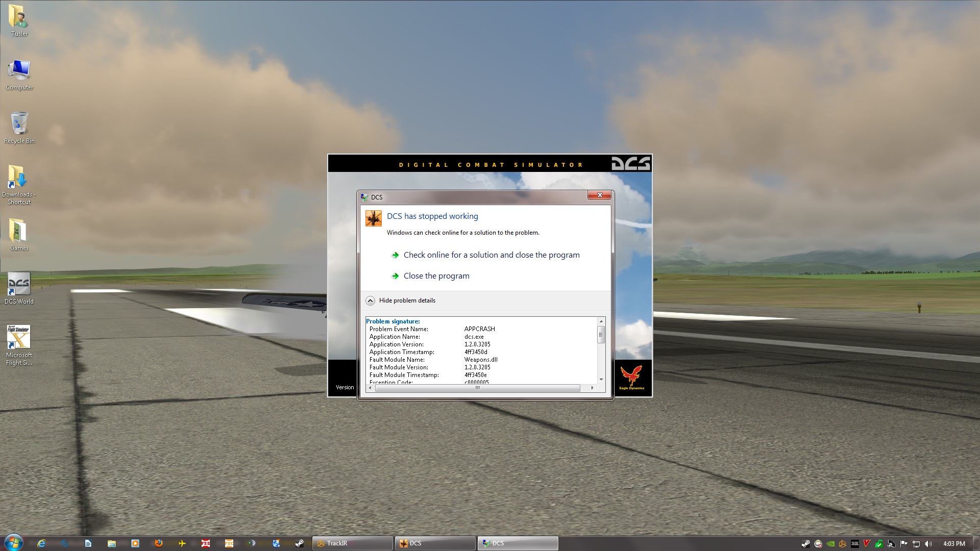This screenshot has width=980, height=551.
Task: Open the document icon pinned on taskbar
Action: [x=88, y=543]
